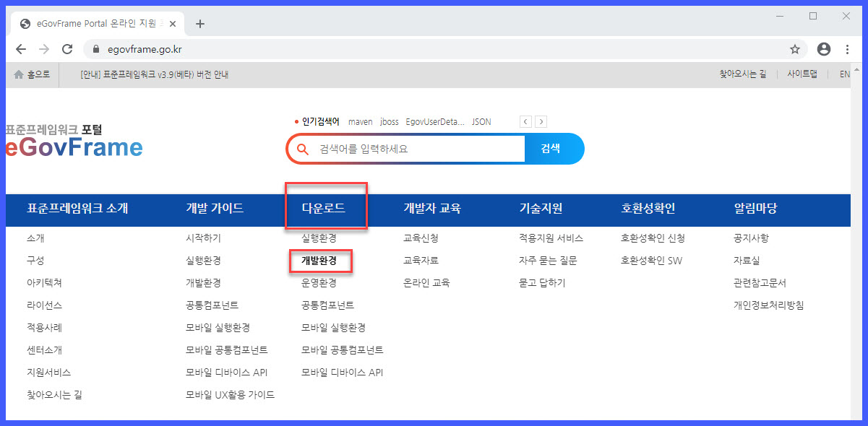Click the address bar URL egovframe.go.kr

point(145,49)
